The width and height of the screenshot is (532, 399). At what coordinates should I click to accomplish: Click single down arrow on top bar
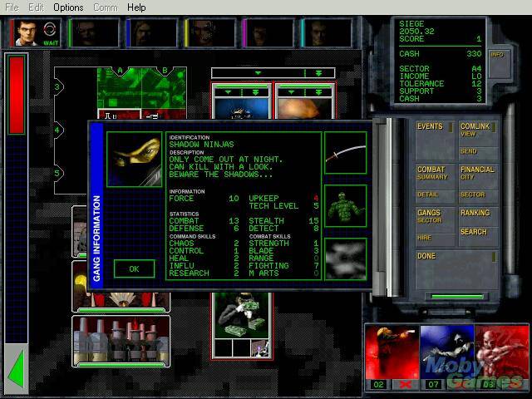[x=259, y=73]
